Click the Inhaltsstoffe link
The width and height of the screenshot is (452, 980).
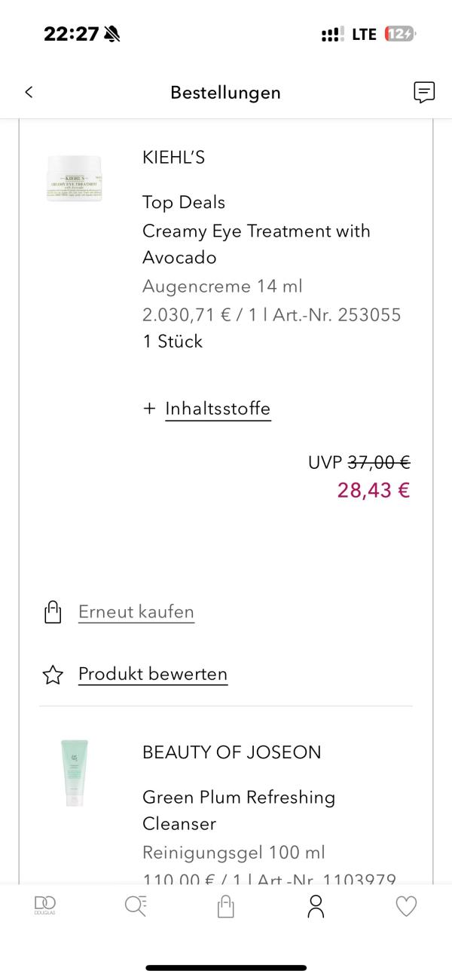218,409
